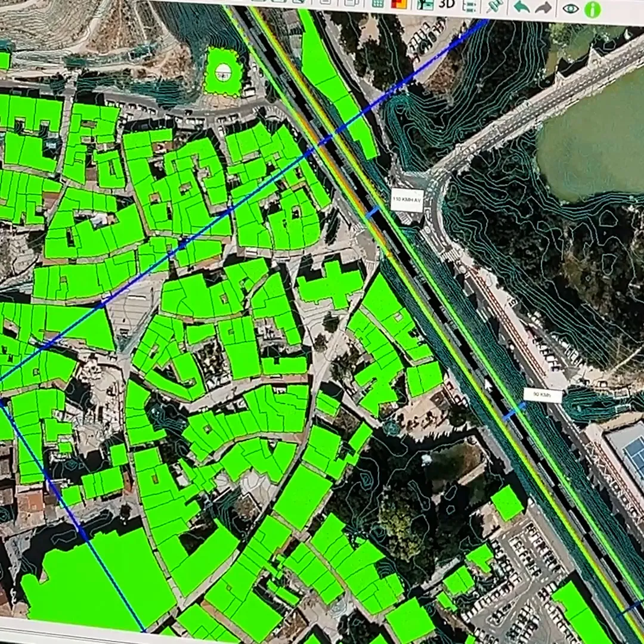
Task: Select the cross-shaped green building
Action: (x=330, y=284)
